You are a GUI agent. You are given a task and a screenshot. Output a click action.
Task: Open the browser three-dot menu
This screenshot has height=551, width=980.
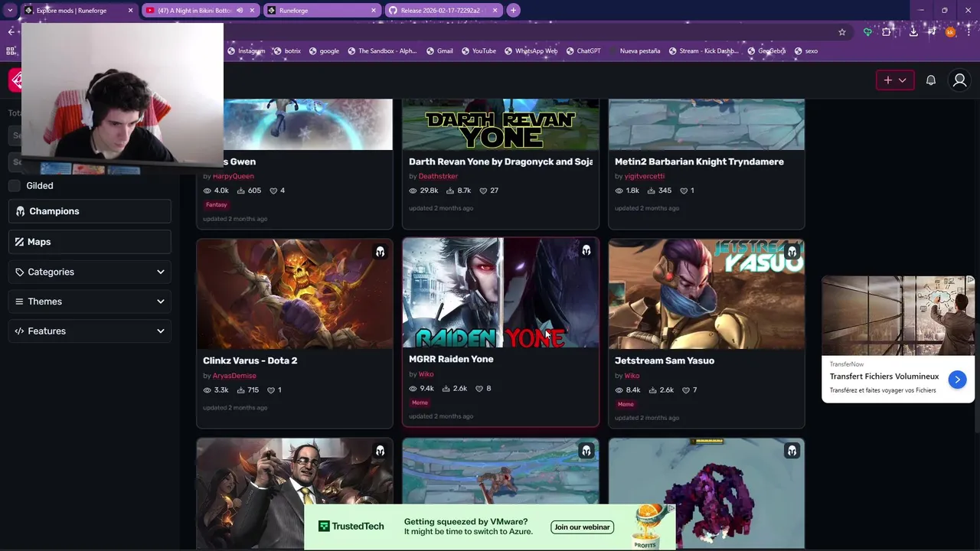click(969, 32)
